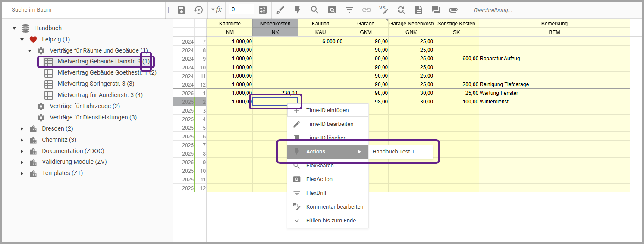Select the paintbrush format tool

click(280, 10)
